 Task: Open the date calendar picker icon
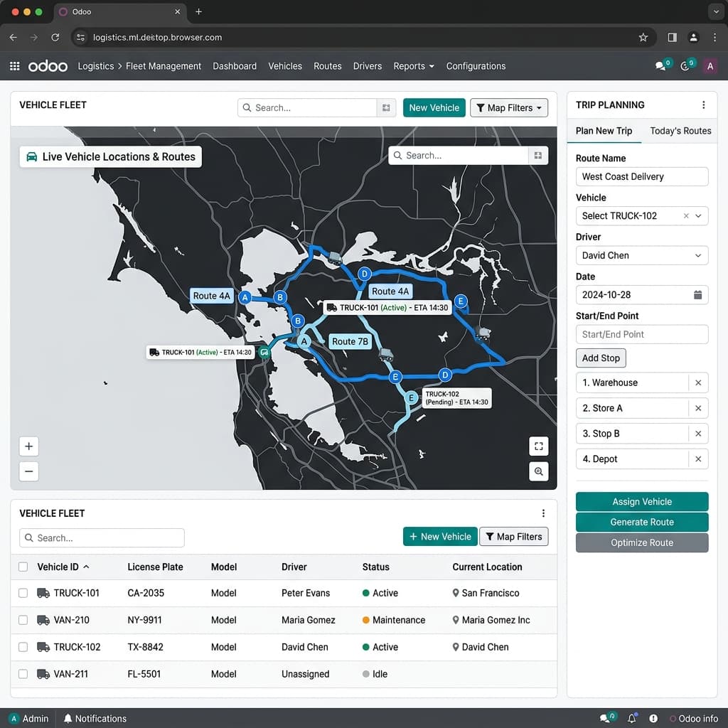pyautogui.click(x=697, y=295)
